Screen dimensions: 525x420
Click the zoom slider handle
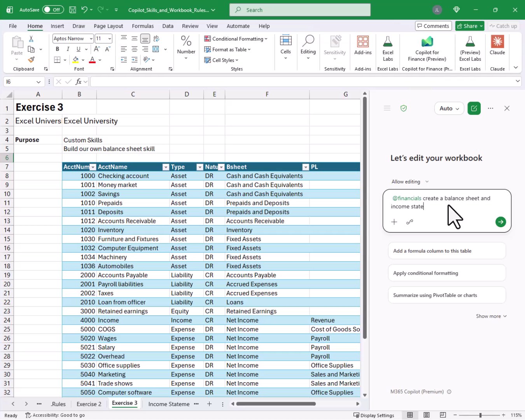pyautogui.click(x=480, y=415)
